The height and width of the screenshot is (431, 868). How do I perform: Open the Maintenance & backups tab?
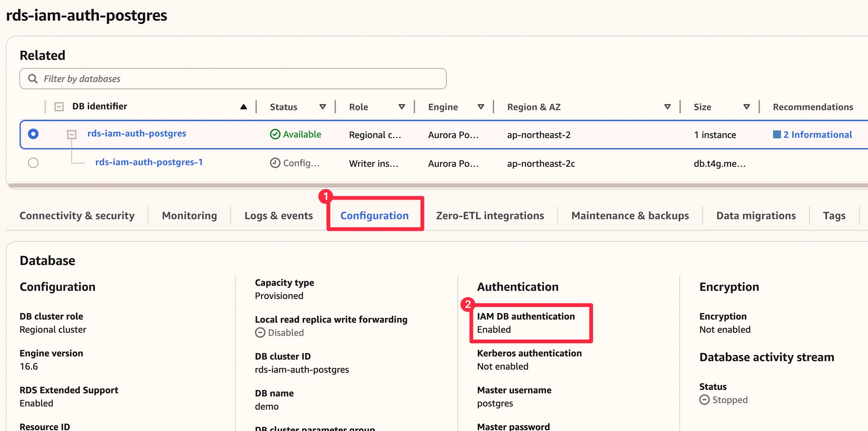[630, 215]
